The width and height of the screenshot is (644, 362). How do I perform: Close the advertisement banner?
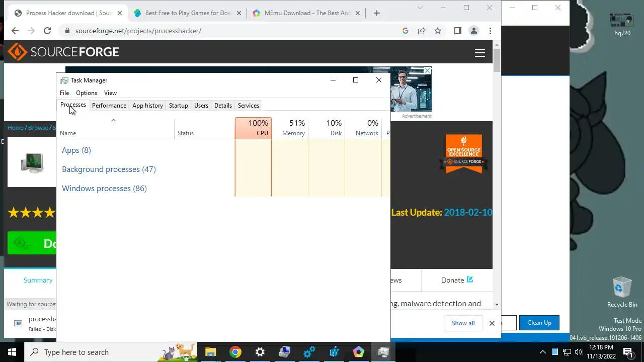[427, 70]
